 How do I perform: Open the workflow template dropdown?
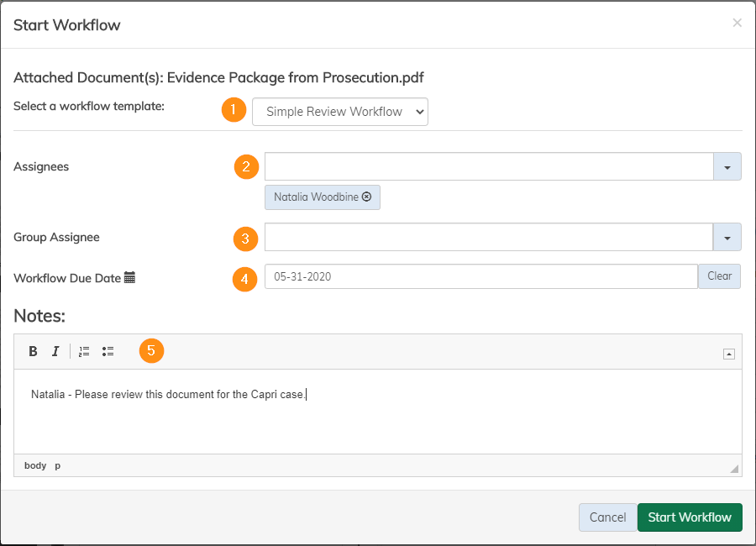click(x=339, y=112)
